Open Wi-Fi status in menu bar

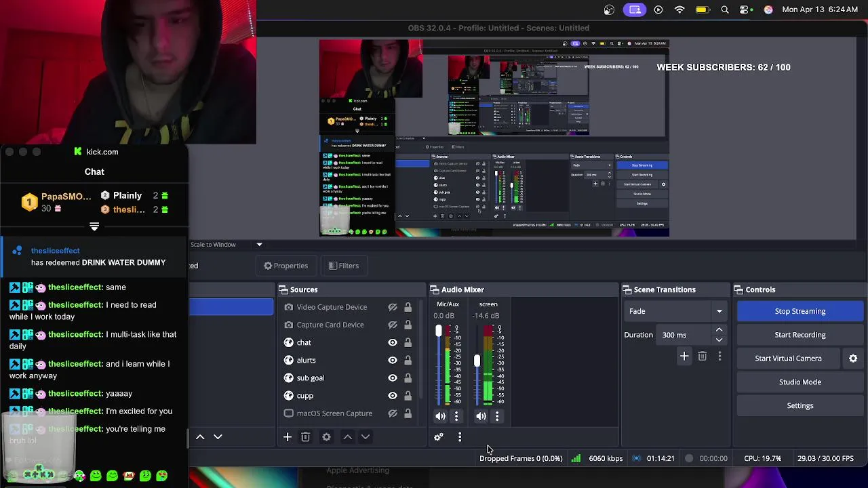(679, 9)
